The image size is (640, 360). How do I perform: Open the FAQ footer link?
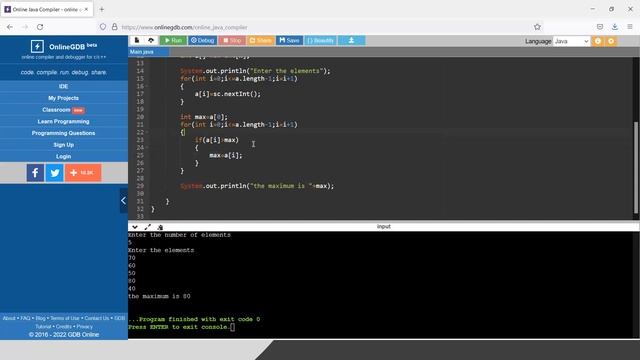(25, 318)
